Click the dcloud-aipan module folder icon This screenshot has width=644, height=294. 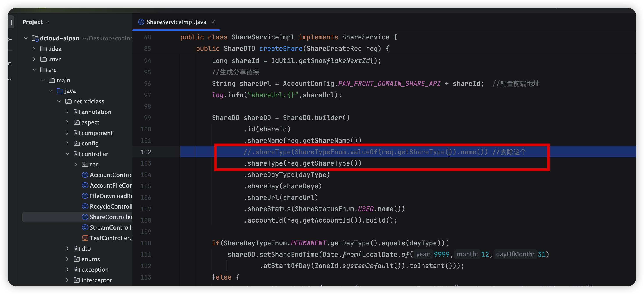tap(35, 38)
